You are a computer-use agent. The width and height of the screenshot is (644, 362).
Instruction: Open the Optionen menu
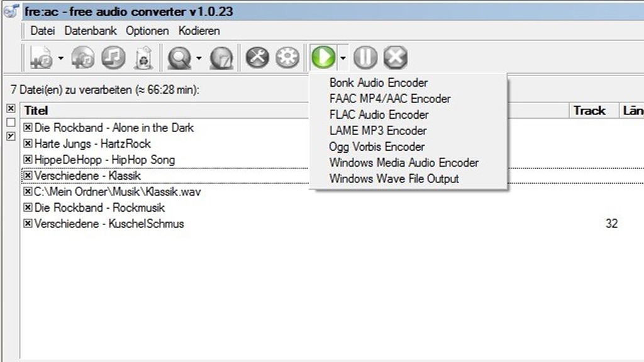tap(147, 30)
